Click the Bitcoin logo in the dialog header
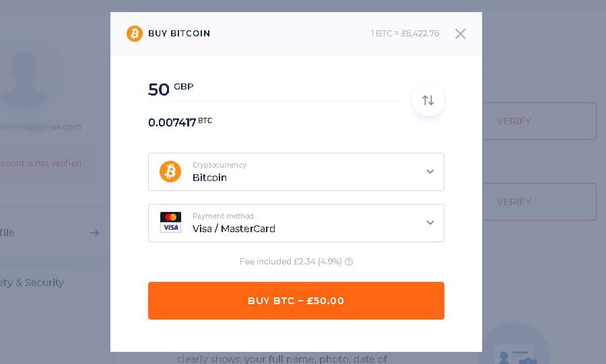This screenshot has width=606, height=364. [135, 34]
